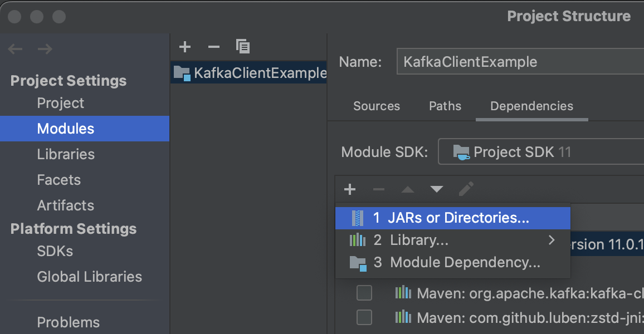Remove selected module with minus icon
Image resolution: width=644 pixels, height=334 pixels.
point(213,47)
